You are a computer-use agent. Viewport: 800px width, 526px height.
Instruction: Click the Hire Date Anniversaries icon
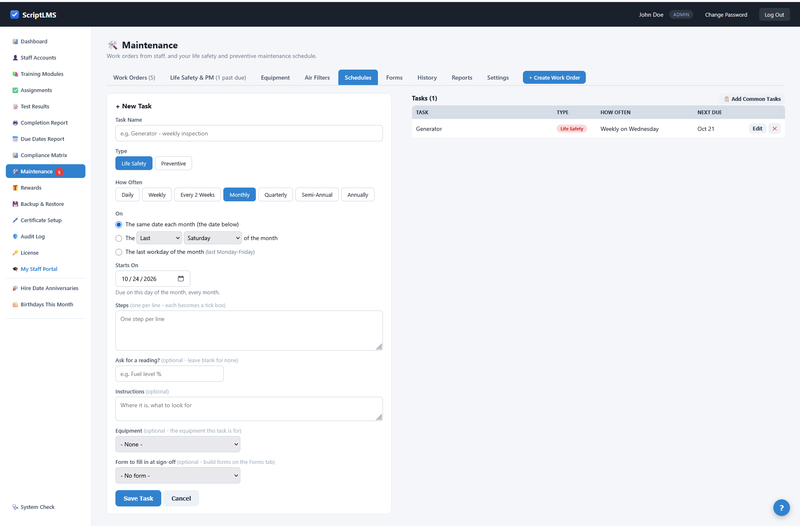coord(15,288)
